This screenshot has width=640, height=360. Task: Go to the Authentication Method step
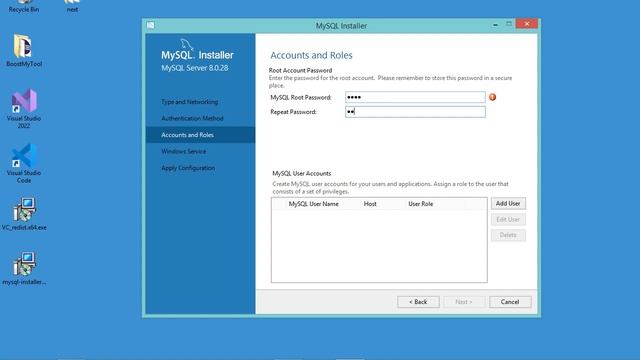tap(192, 118)
